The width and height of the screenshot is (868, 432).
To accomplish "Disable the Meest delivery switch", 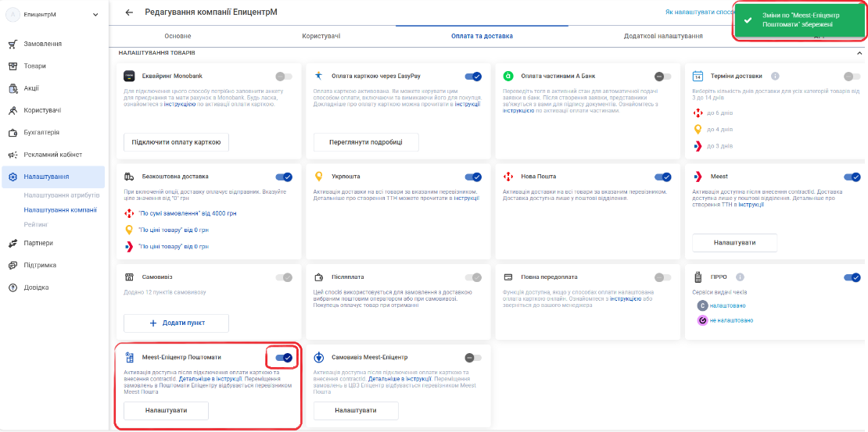I will click(852, 177).
